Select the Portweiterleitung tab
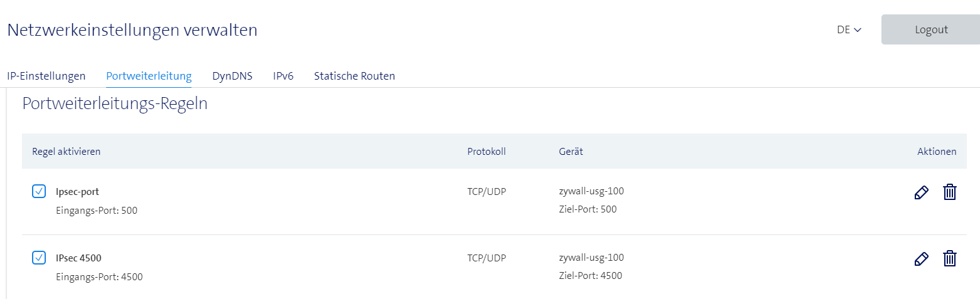This screenshot has height=299, width=980. click(149, 76)
